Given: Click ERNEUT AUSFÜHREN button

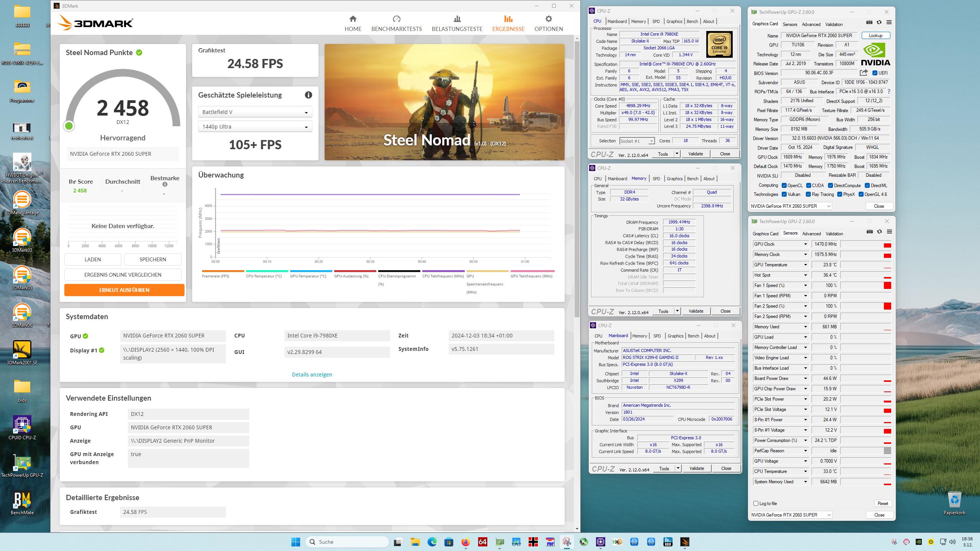Looking at the screenshot, I should point(124,290).
